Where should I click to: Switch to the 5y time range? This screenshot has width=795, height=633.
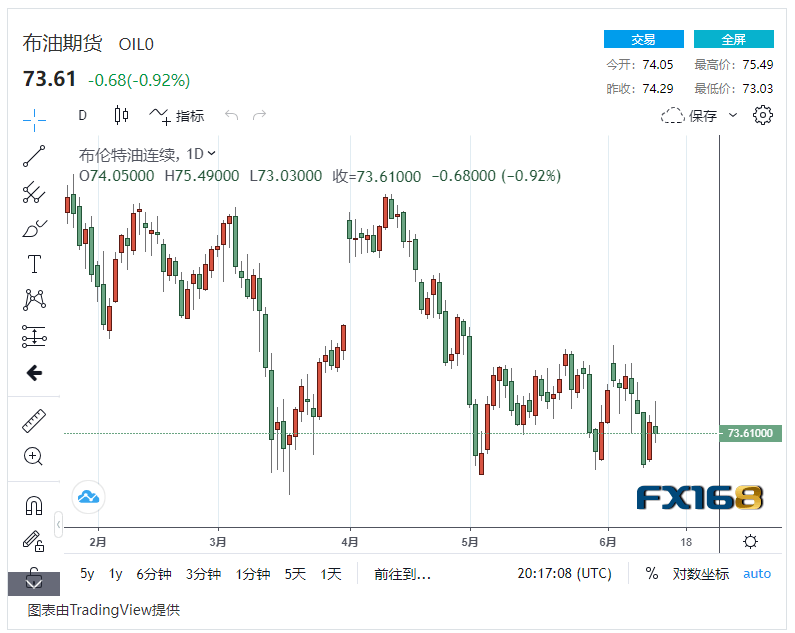87,574
